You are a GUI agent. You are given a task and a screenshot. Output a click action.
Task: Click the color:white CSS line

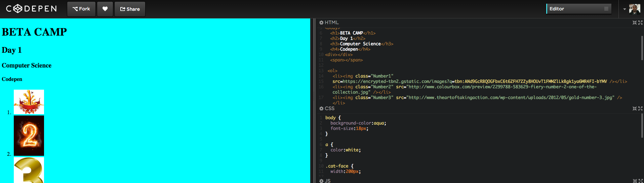point(346,150)
